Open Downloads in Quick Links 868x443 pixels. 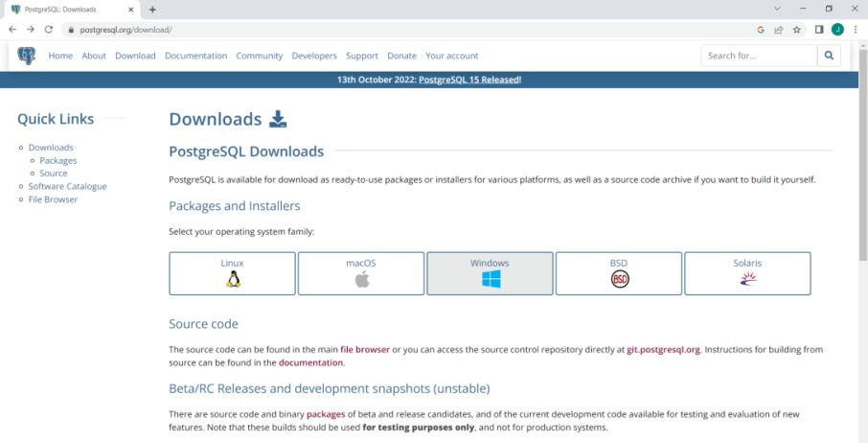point(51,148)
